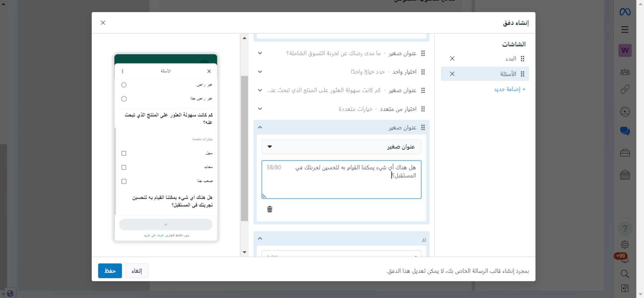Expand ما مدى رضاك heading row
This screenshot has height=298, width=644.
(x=260, y=53)
